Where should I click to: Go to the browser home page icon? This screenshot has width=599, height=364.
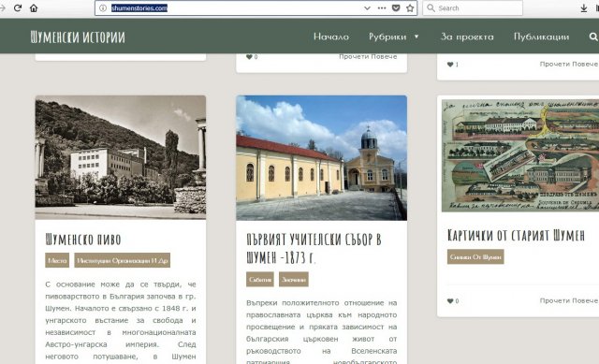(34, 8)
